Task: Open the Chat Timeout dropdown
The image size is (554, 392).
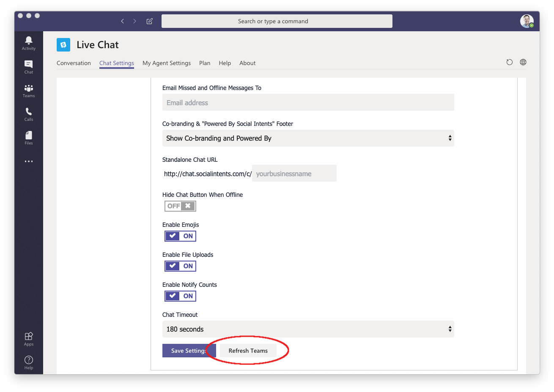Action: 308,329
